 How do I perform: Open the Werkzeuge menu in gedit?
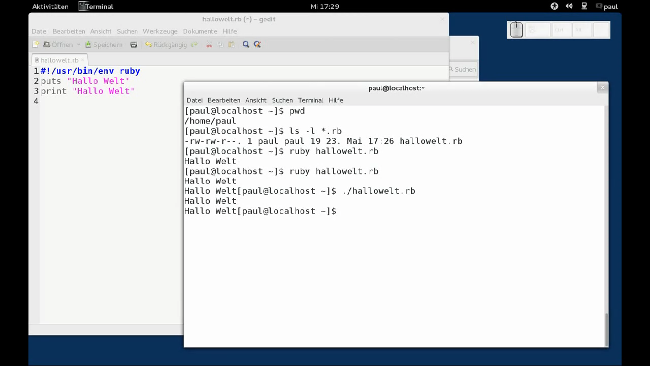pyautogui.click(x=160, y=32)
